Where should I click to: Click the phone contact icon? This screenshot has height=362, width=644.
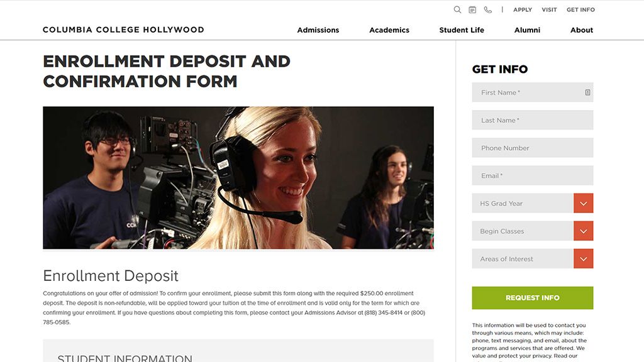point(487,9)
